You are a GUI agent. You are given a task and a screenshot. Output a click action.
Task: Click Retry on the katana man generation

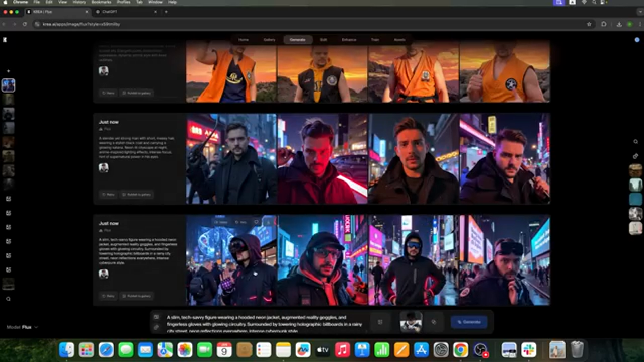(108, 194)
